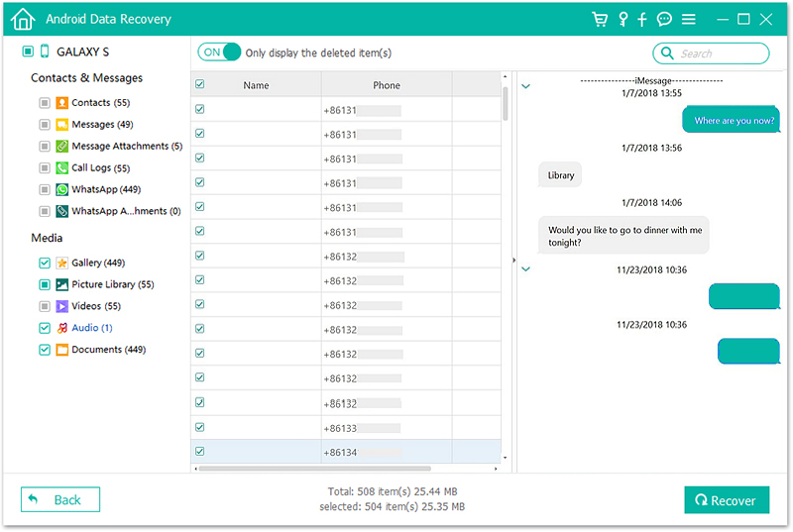
Task: Toggle the GALAXY S device checkbox
Action: click(28, 52)
